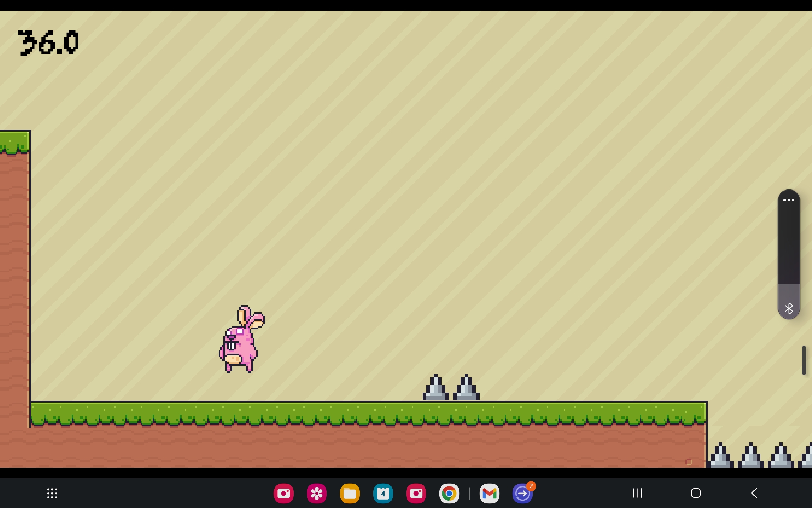This screenshot has height=508, width=812.
Task: Launch the Camera icon next to Chrome
Action: (x=416, y=493)
